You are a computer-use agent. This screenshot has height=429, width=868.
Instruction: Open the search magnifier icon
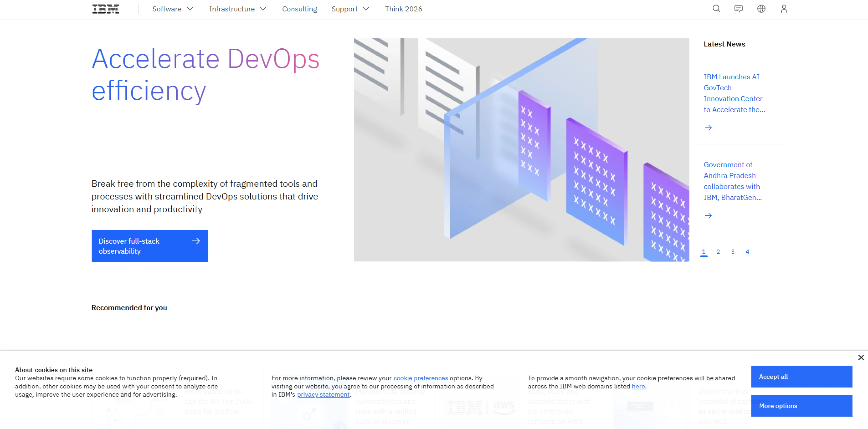pos(716,9)
